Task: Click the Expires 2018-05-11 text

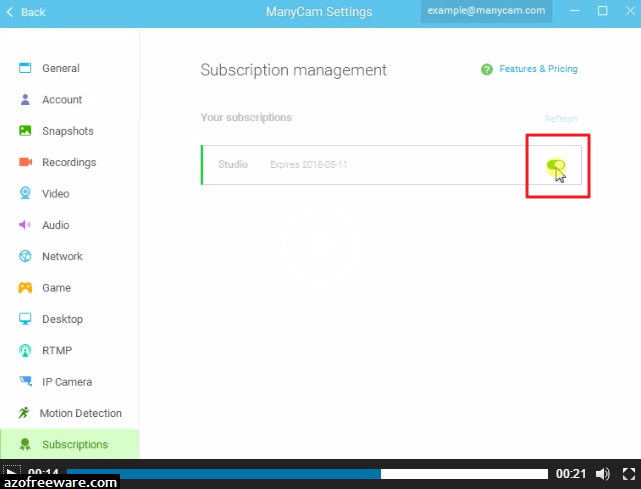Action: [309, 164]
